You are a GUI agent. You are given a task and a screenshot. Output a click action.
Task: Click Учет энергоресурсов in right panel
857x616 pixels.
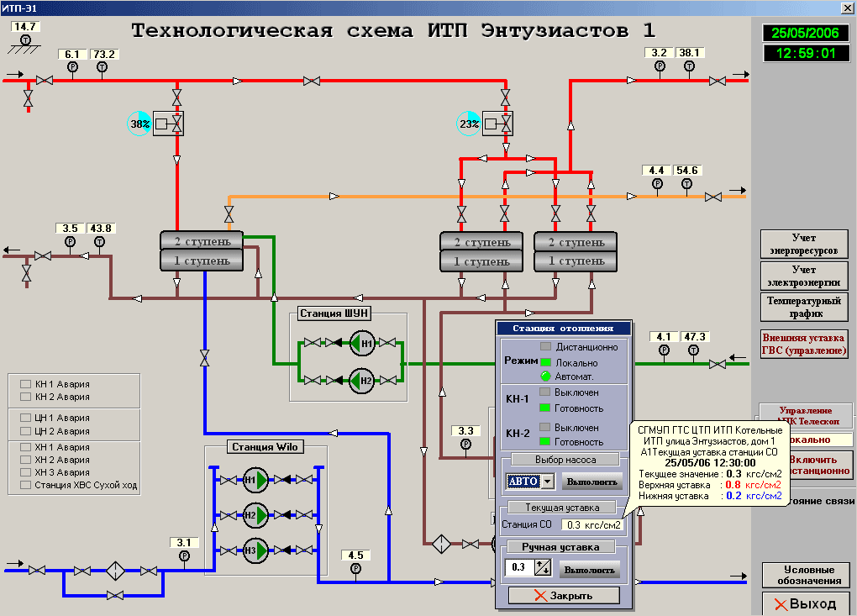coord(804,244)
